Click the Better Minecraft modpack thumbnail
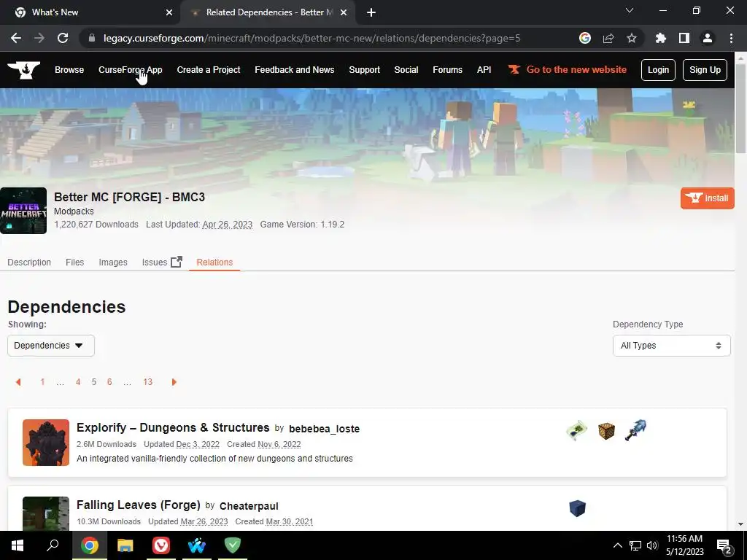This screenshot has height=560, width=747. (x=23, y=211)
